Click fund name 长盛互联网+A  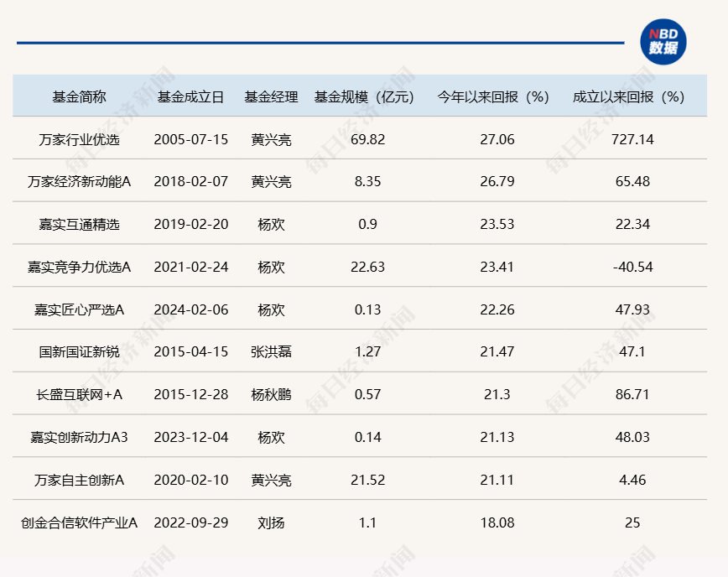[x=79, y=394]
